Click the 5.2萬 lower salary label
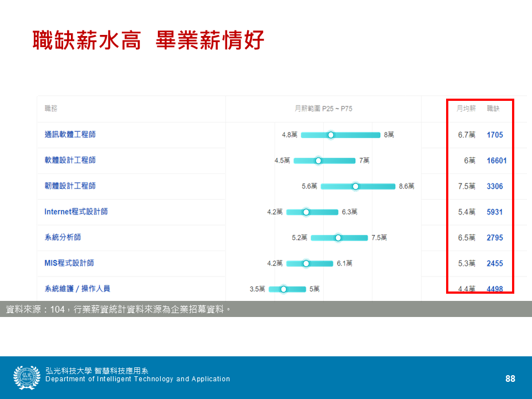This screenshot has width=532, height=399. (299, 238)
